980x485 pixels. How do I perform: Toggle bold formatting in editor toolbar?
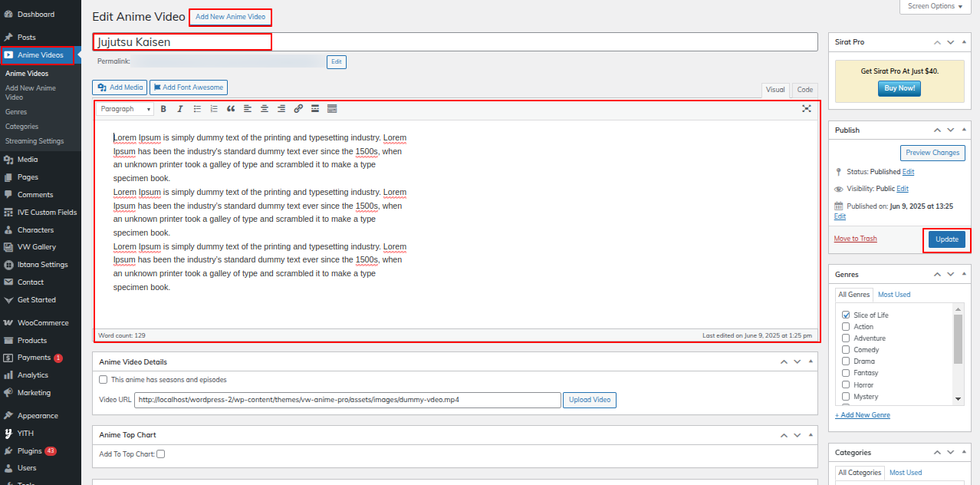coord(163,109)
